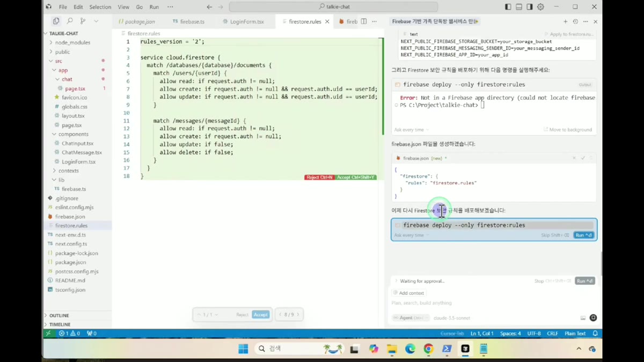
Task: Show chat history clock icon
Action: click(575, 21)
